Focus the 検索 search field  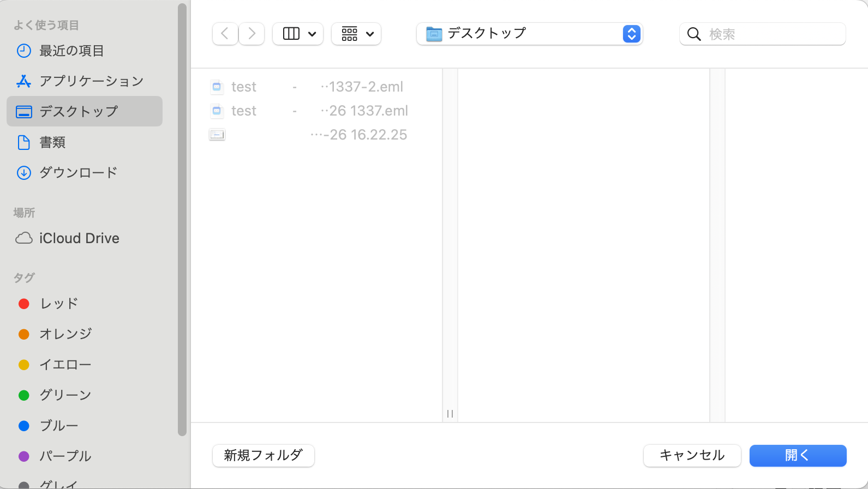click(763, 34)
